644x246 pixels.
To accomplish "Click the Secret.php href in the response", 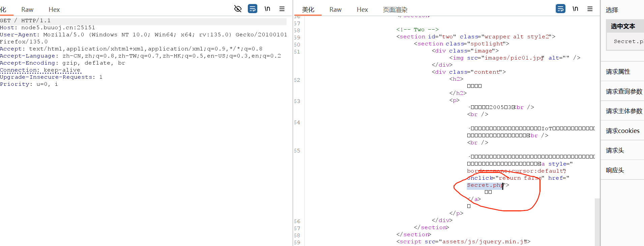I will 485,185.
